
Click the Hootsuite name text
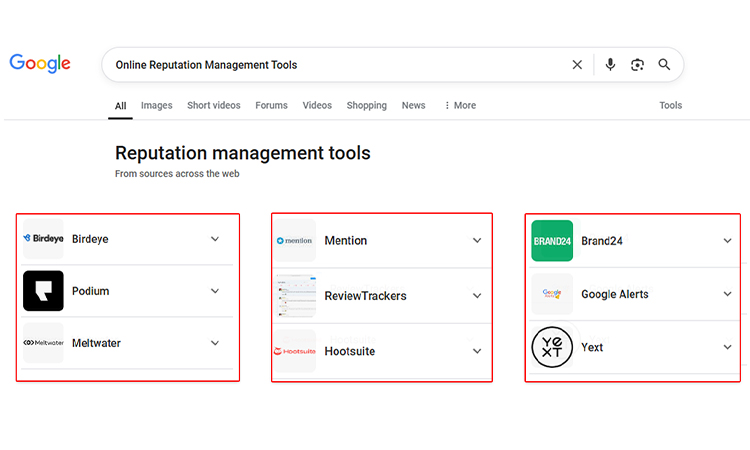[350, 351]
